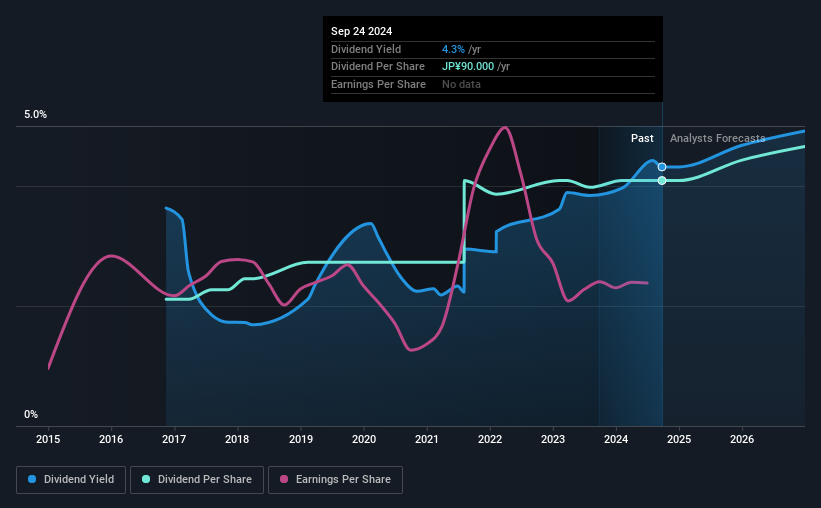The height and width of the screenshot is (508, 821).
Task: Toggle the Dividend Yield legend button
Action: (x=71, y=480)
